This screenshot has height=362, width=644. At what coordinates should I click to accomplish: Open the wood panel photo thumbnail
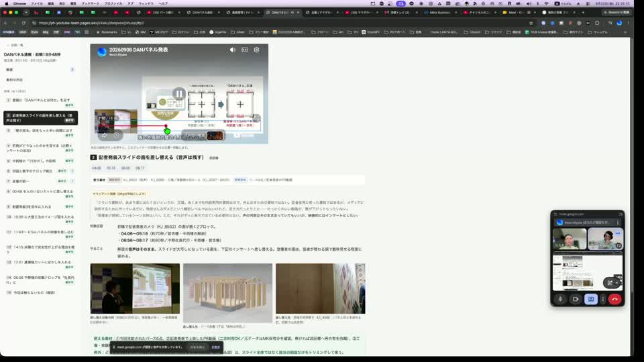pos(321,288)
